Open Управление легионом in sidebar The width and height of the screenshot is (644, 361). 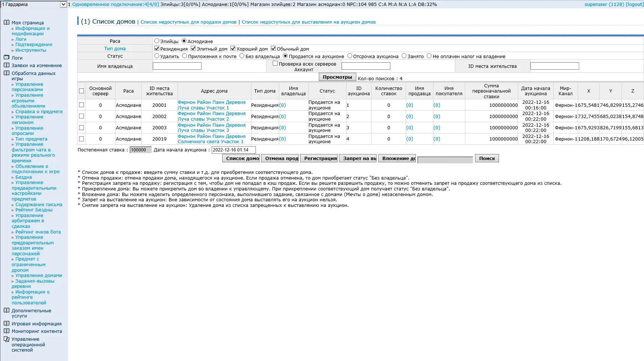pos(27,120)
